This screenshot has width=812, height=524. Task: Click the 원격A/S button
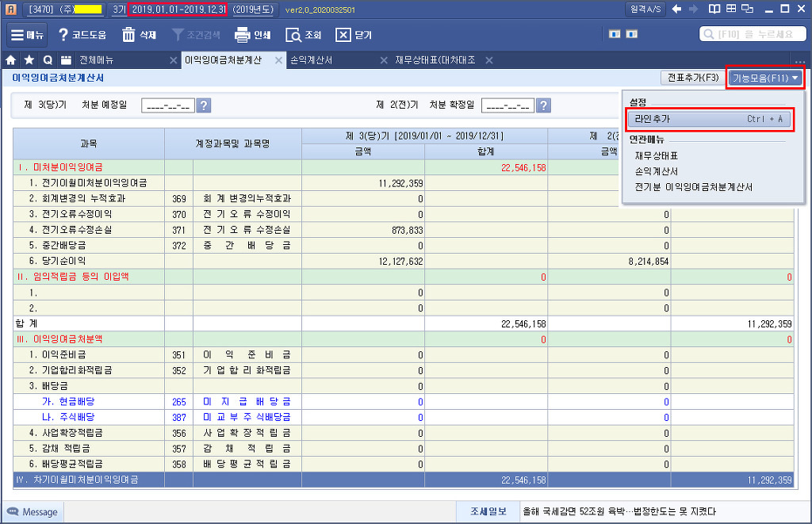click(645, 9)
